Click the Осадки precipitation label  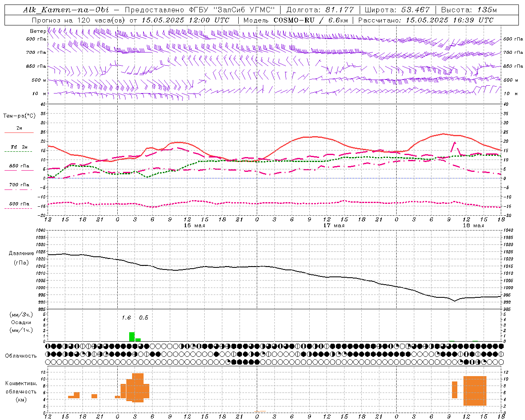pos(21,322)
